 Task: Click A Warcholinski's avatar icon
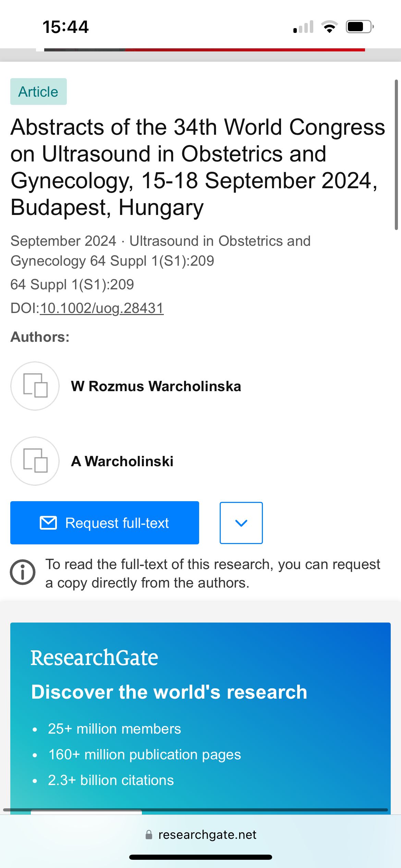35,461
